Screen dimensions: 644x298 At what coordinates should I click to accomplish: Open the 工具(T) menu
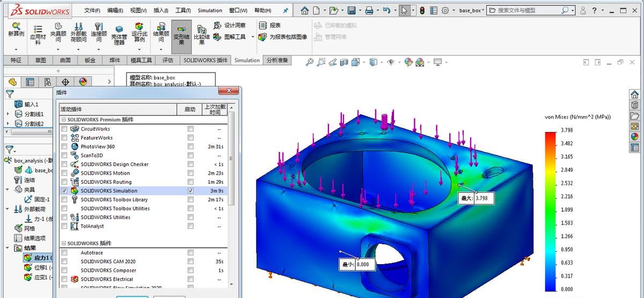tap(183, 10)
